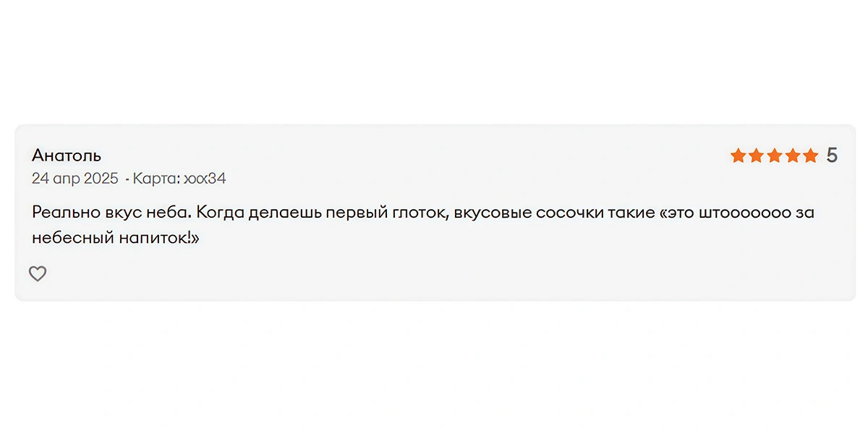This screenshot has width=868, height=434.
Task: Click the masked card number 'xxx34'
Action: coord(205,179)
